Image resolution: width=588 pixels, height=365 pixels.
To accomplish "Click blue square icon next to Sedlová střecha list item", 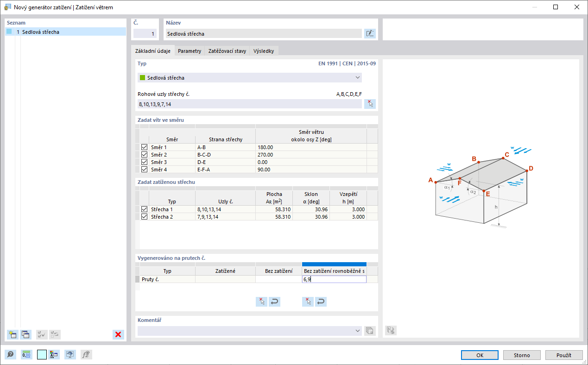I will pos(9,32).
